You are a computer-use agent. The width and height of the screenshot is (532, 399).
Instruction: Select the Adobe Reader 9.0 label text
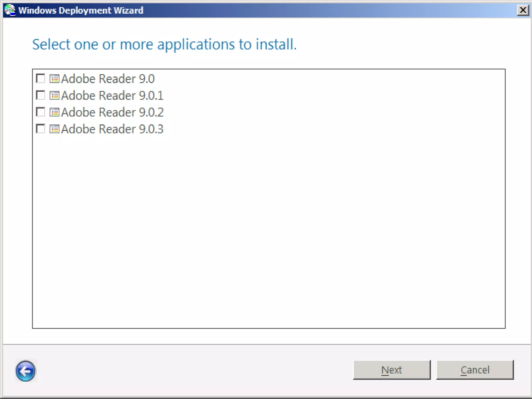[x=108, y=79]
